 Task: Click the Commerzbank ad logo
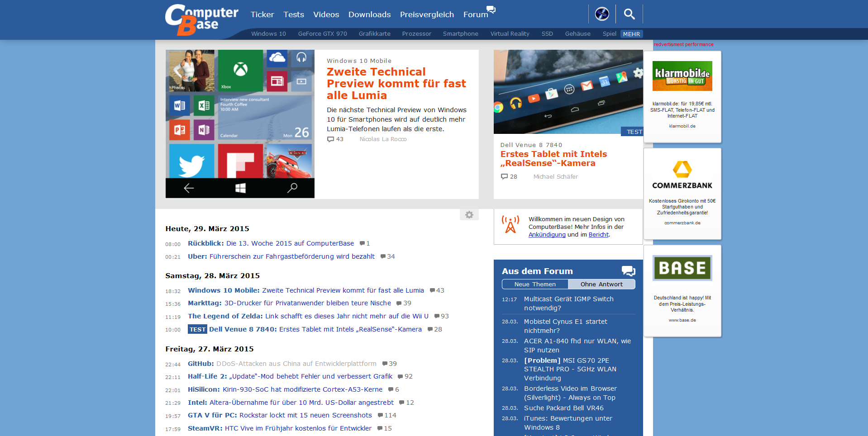point(682,175)
